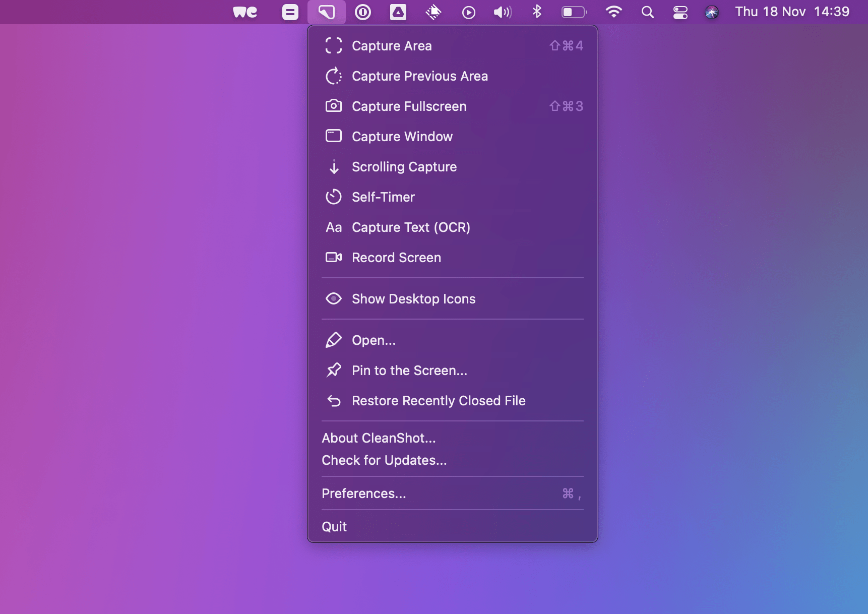
Task: Click the Google Drive triangle menu bar icon
Action: coord(398,12)
